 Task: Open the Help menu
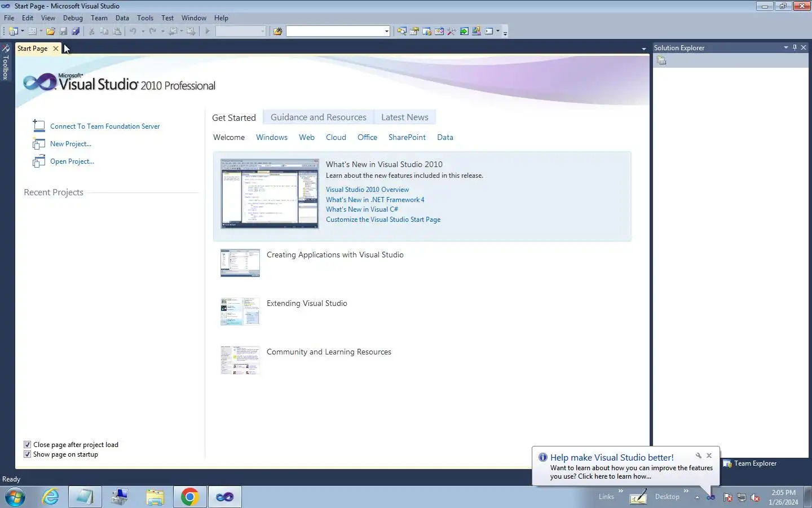221,17
